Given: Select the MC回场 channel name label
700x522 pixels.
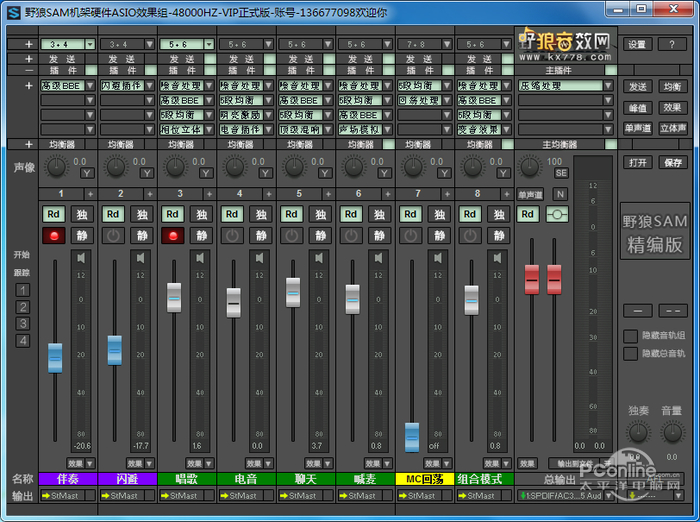Looking at the screenshot, I should click(424, 479).
